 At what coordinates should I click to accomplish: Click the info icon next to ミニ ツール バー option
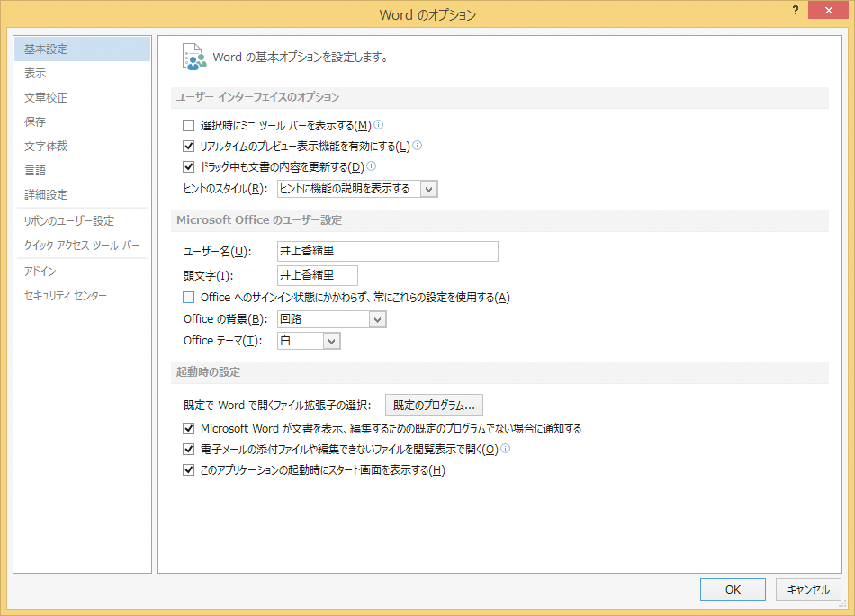point(378,125)
